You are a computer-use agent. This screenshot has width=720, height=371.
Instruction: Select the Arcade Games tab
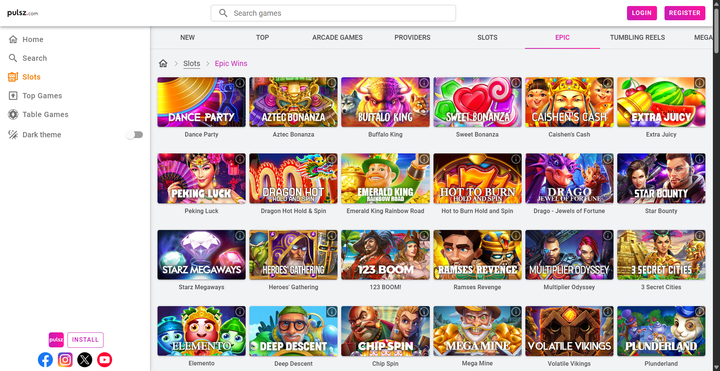click(x=338, y=38)
